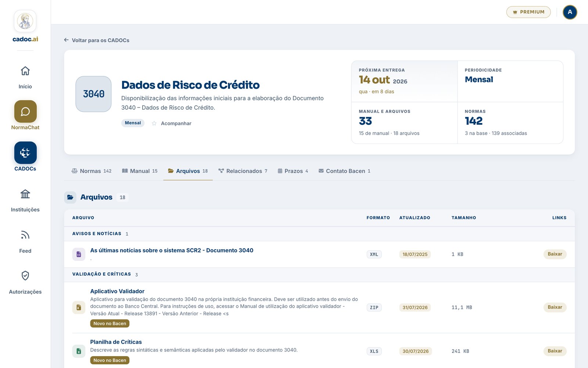
Task: Download the SCR2 news XML file
Action: [555, 254]
